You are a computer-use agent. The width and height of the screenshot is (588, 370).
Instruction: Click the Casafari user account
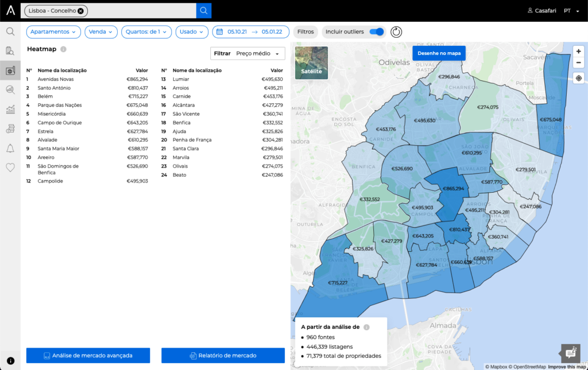pos(542,10)
